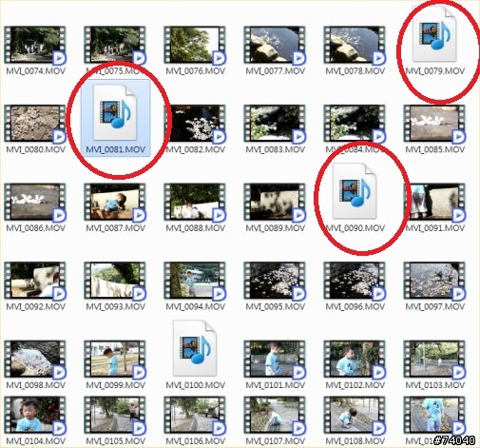Click the MVI_0087.MOV file name label
Image resolution: width=480 pixels, height=448 pixels.
(115, 228)
